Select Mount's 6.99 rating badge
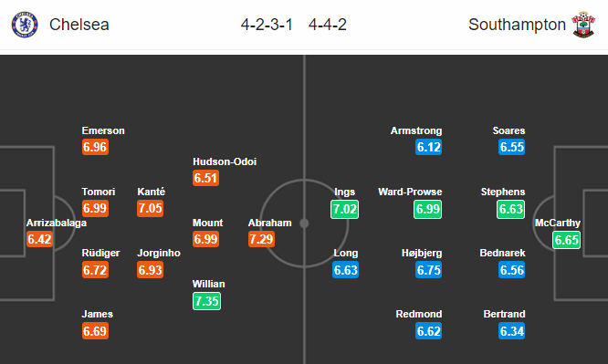Image resolution: width=608 pixels, height=364 pixels. click(206, 239)
